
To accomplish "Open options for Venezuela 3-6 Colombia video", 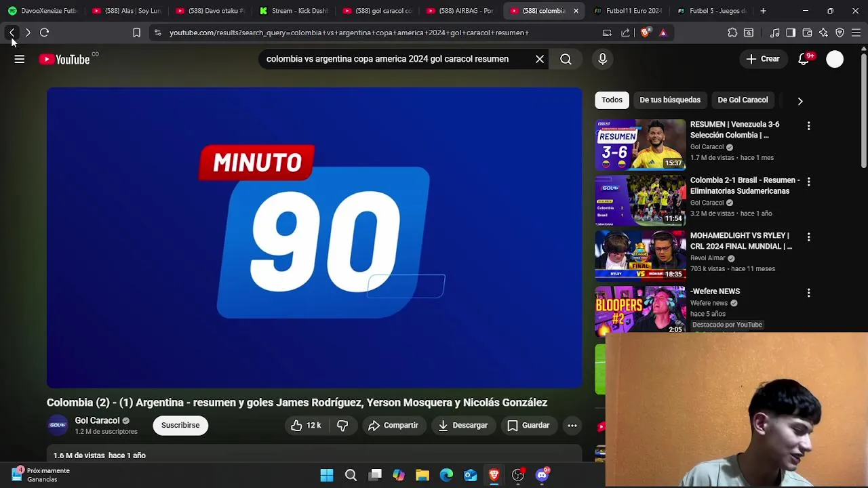I will (808, 126).
